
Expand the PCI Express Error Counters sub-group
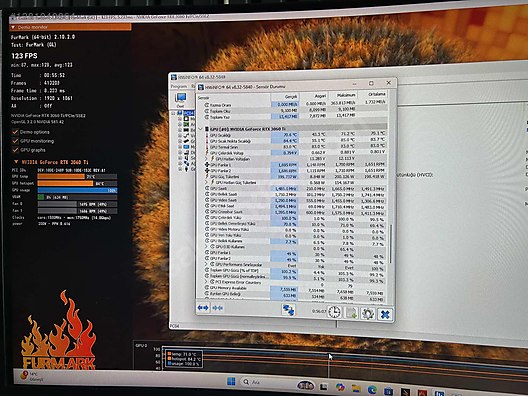pos(206,282)
